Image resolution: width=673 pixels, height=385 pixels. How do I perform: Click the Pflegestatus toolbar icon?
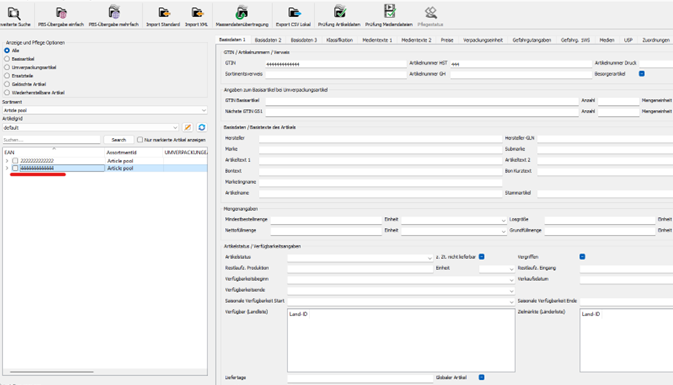tap(430, 13)
